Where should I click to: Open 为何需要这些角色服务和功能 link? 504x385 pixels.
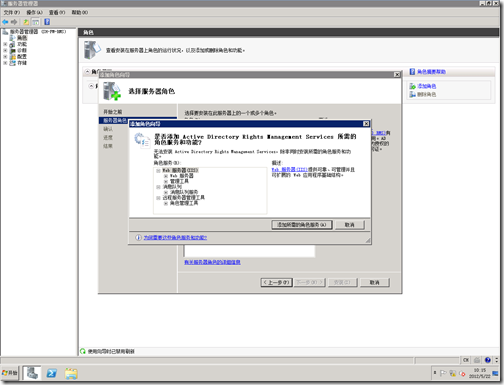pyautogui.click(x=175, y=237)
